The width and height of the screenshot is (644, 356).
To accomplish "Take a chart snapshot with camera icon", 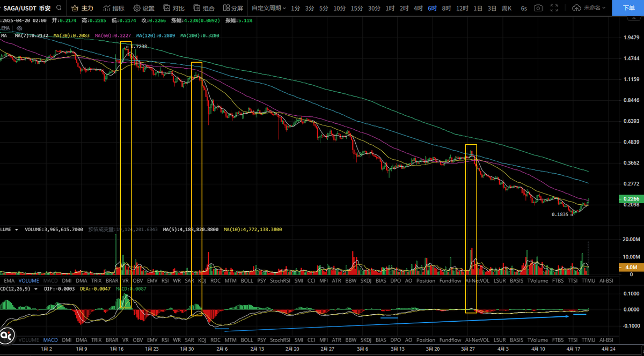I will (x=538, y=8).
